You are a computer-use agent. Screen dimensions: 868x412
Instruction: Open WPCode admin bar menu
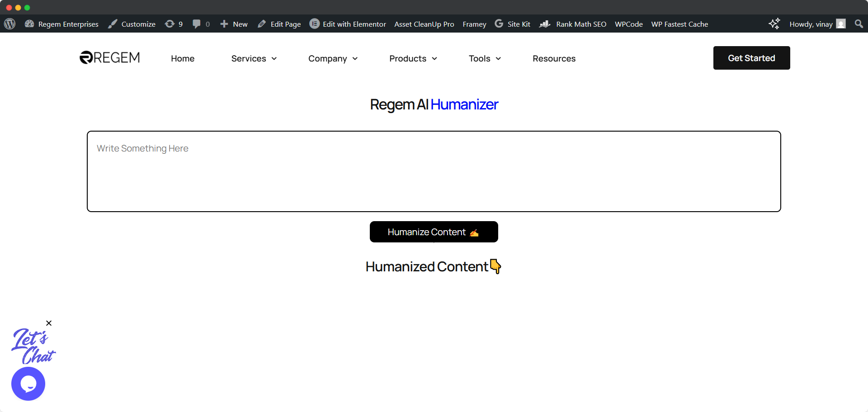pyautogui.click(x=628, y=24)
